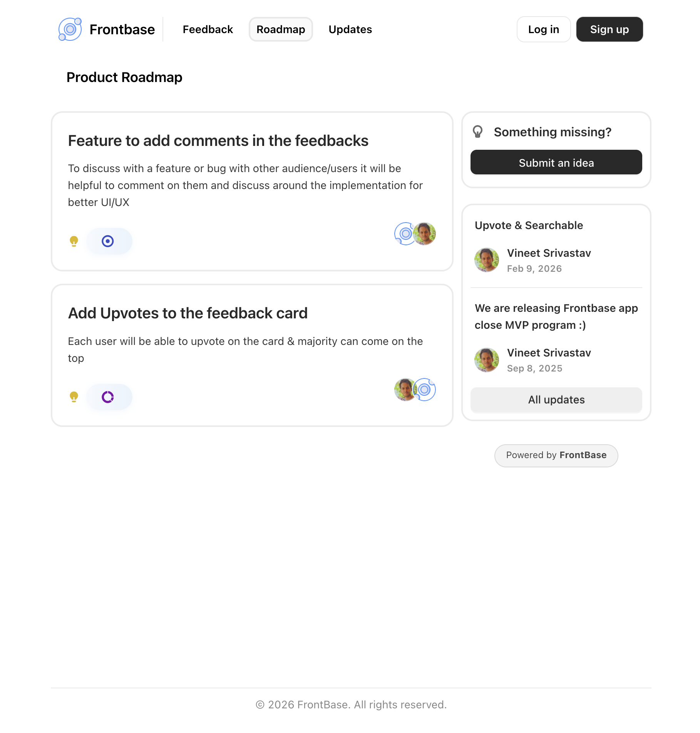Select the Roadmap navigation item
Screen dimensions: 700x733
(280, 29)
